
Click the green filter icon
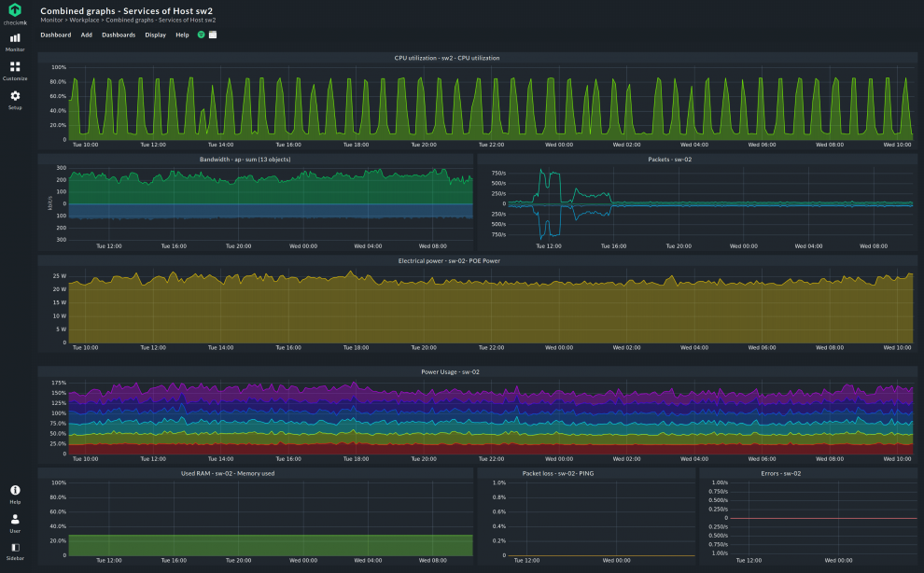(x=201, y=35)
